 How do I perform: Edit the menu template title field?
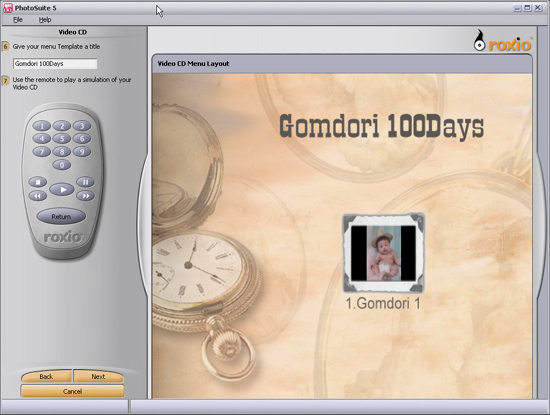pyautogui.click(x=55, y=64)
